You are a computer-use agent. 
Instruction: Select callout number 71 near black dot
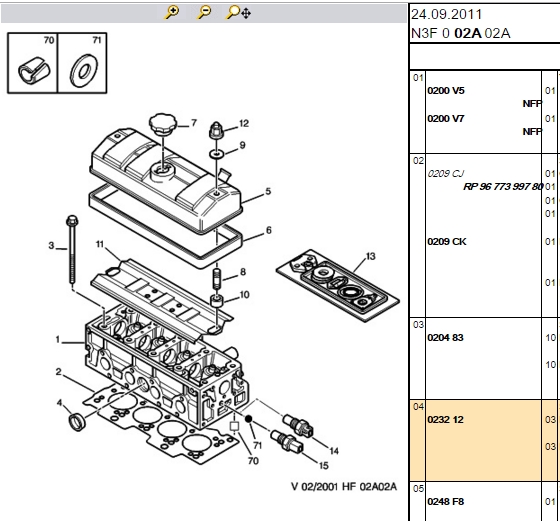tap(258, 446)
